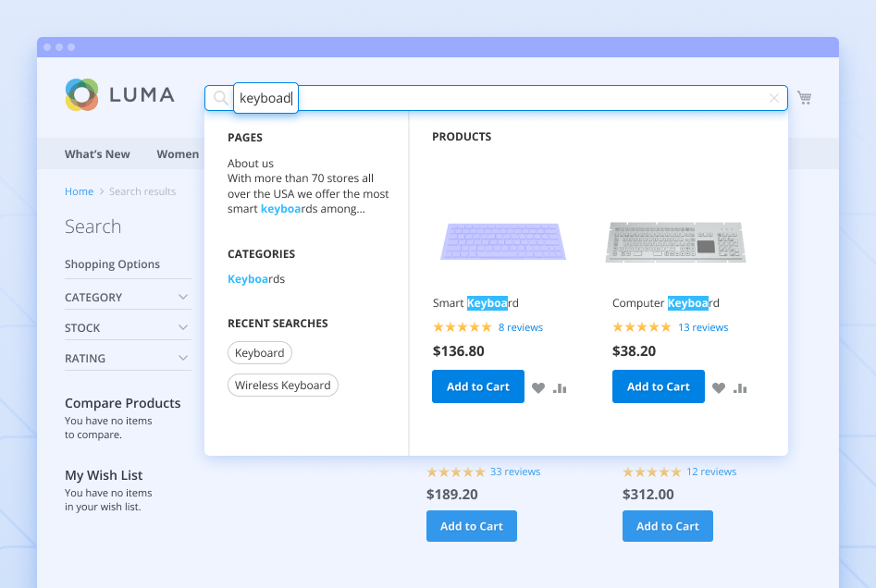Screen dimensions: 876x588
Task: Clear the search field with the X icon
Action: point(774,98)
